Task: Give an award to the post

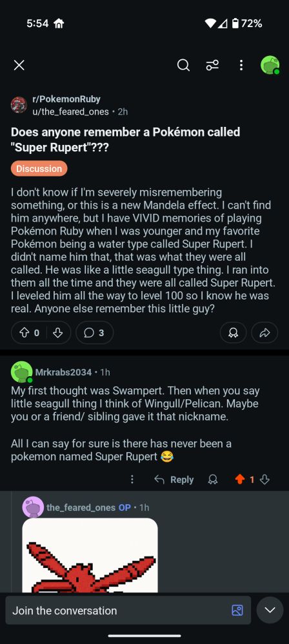Action: pos(233,333)
